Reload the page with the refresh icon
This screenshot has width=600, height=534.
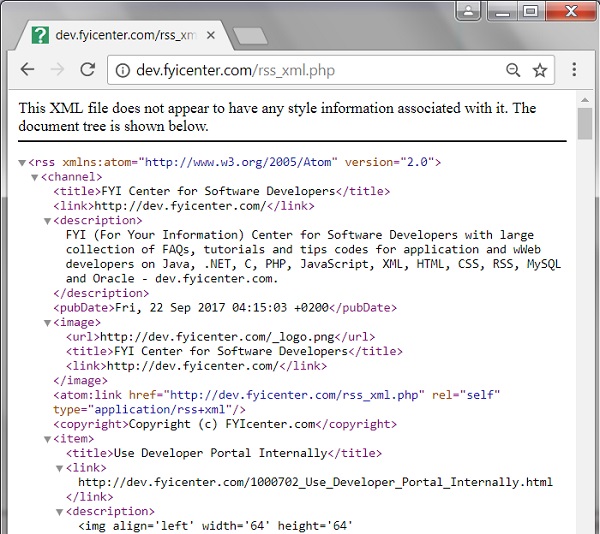[x=88, y=69]
